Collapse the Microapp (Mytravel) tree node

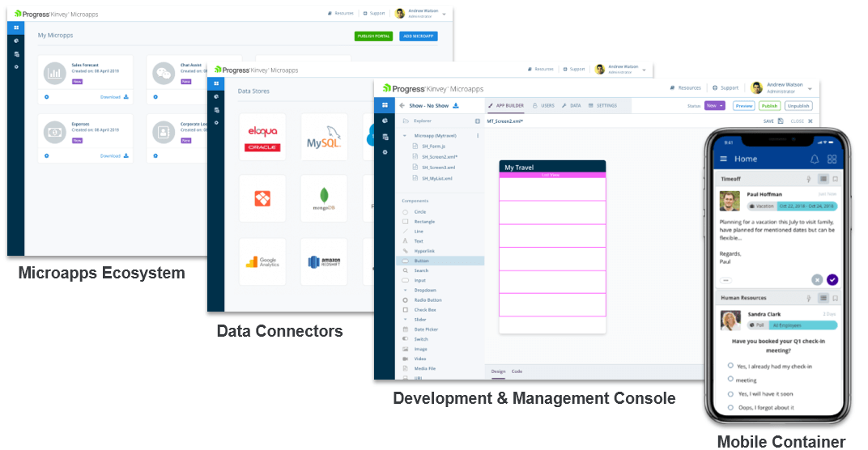pos(406,135)
